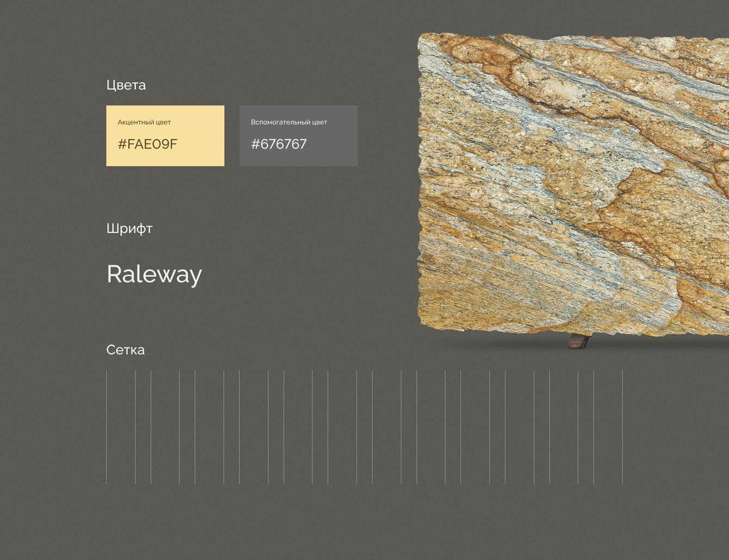Click the leftmost vertical grid line
Screen dimensions: 729x560
(107, 427)
